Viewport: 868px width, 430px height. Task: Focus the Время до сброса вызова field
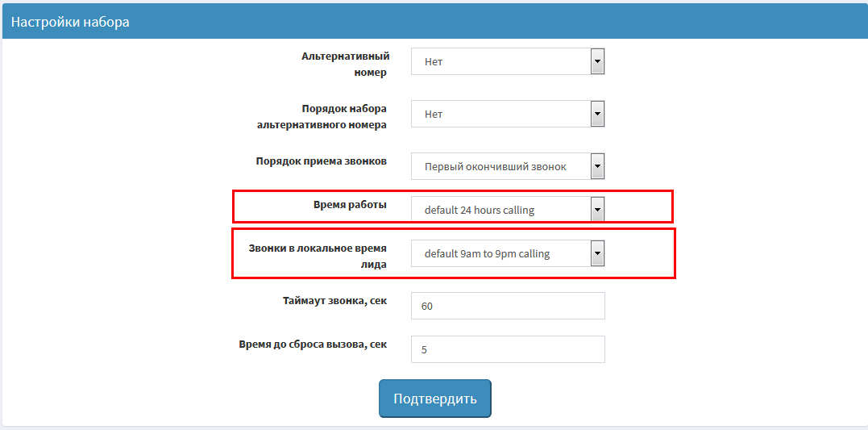pos(508,349)
